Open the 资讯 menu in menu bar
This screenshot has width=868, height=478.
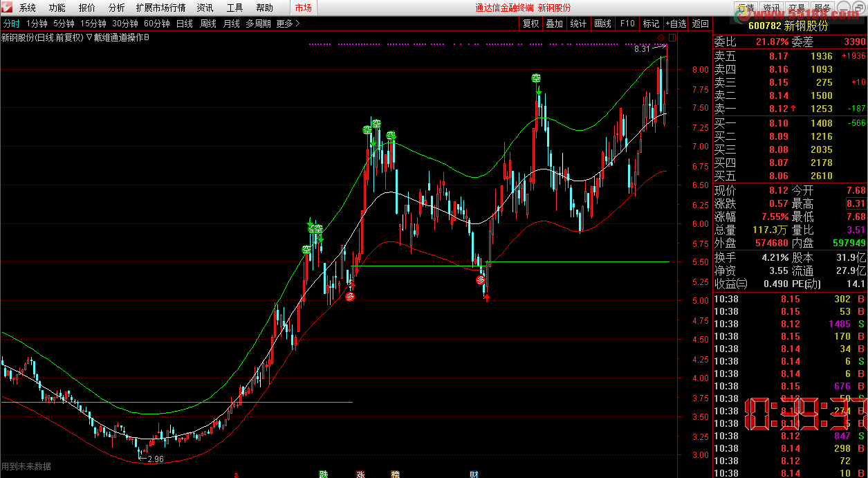click(x=205, y=8)
